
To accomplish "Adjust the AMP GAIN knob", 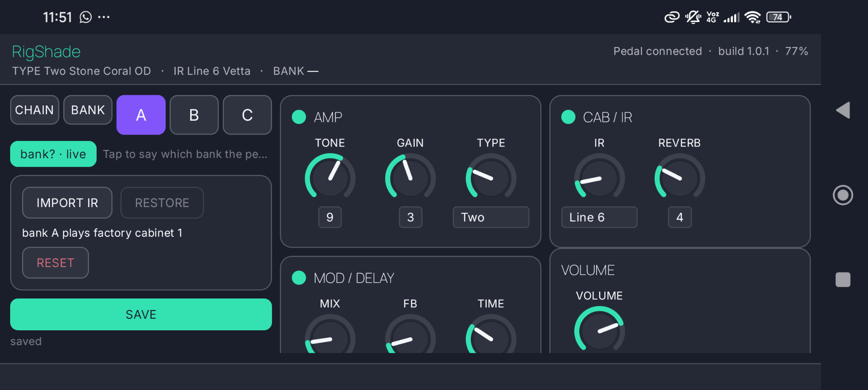I will [x=410, y=177].
